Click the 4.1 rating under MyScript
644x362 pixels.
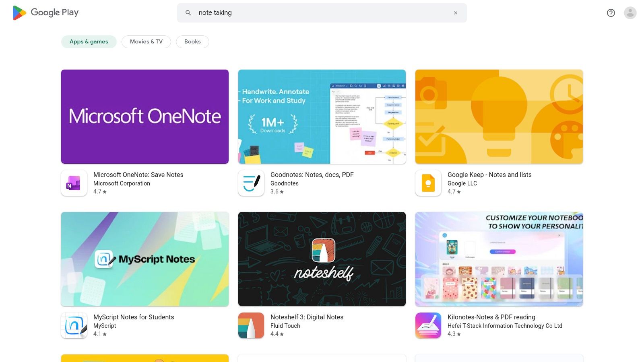[x=100, y=334]
